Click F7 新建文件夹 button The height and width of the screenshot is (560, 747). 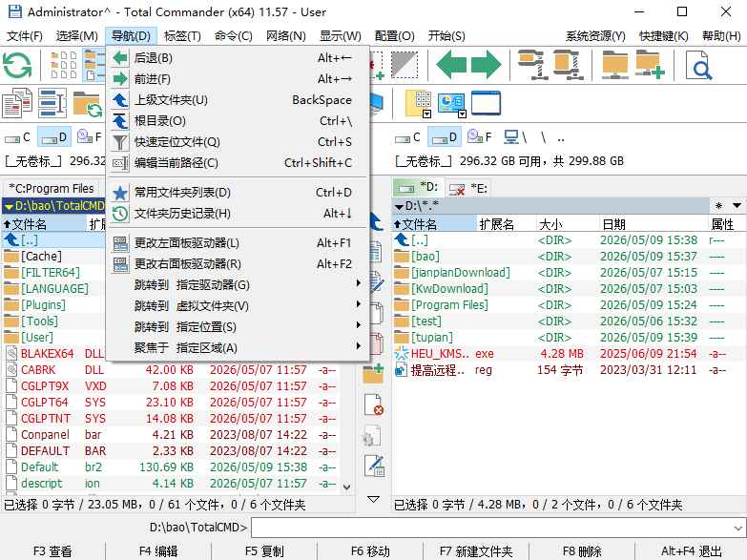(x=476, y=551)
